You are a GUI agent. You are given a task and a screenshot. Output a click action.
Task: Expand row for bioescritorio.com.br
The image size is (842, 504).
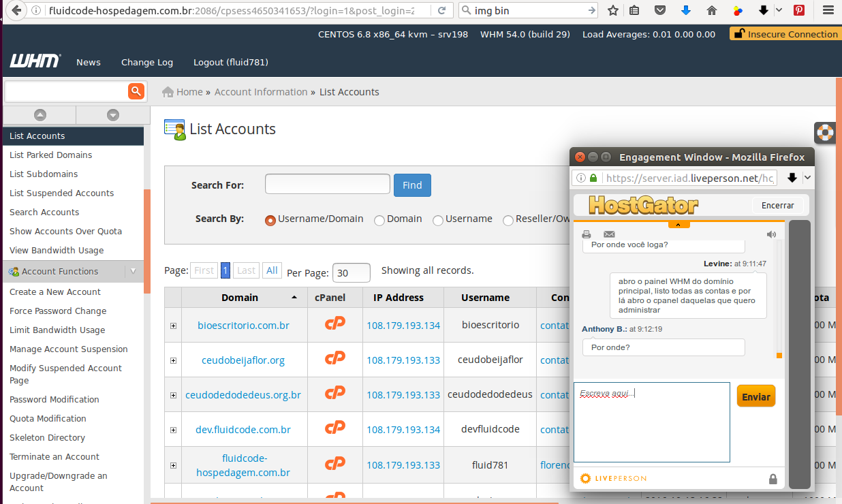(173, 326)
